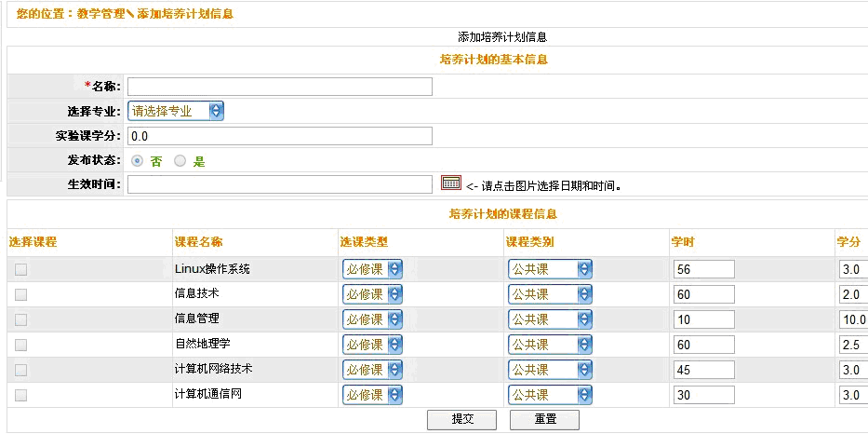Select the checkbox for 计算机通信网 course

(20, 395)
